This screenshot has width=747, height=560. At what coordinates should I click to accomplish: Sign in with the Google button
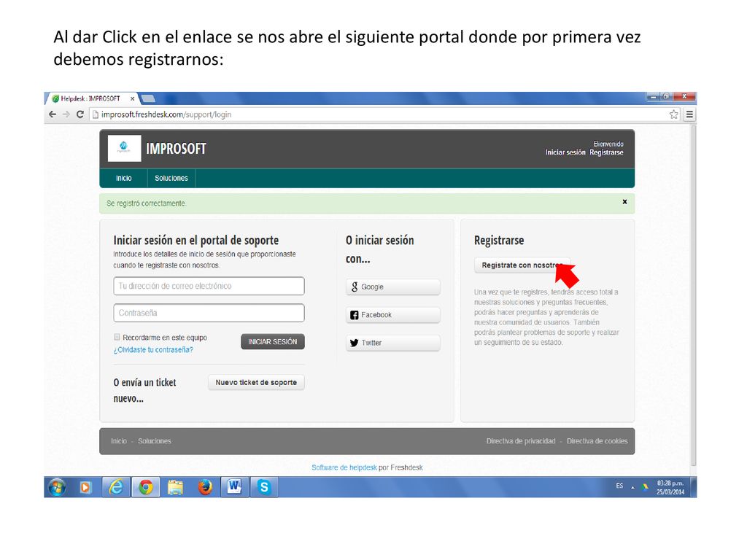point(392,287)
